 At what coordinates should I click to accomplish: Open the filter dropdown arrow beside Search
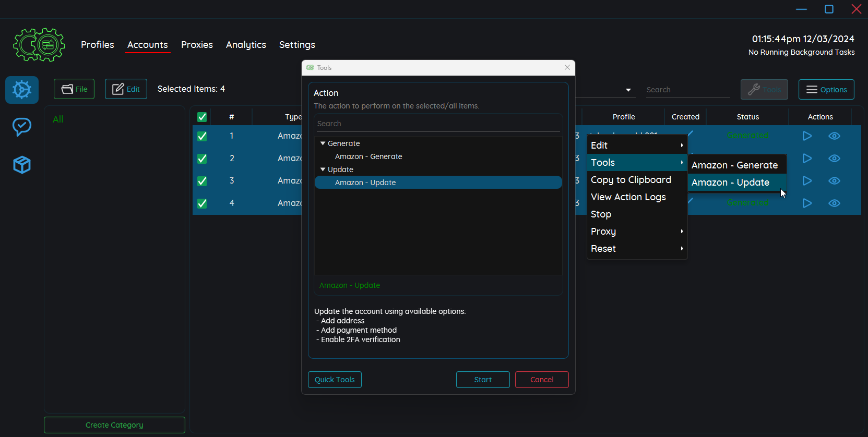(628, 90)
